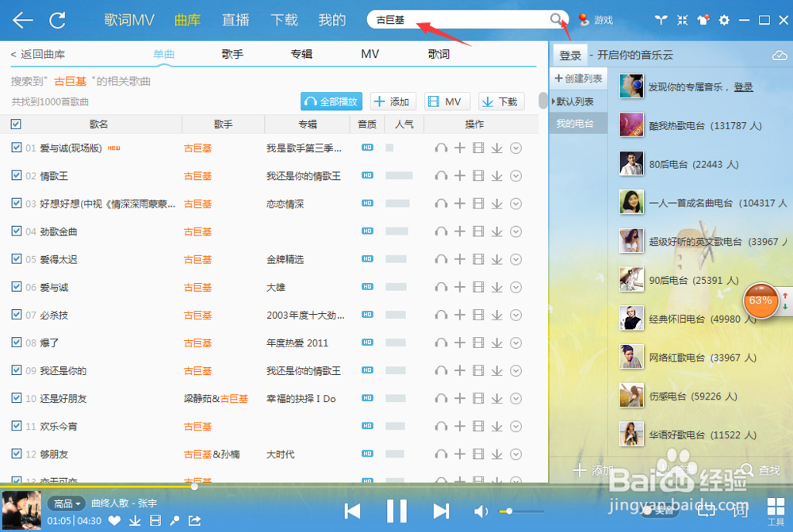This screenshot has width=793, height=532.
Task: Uncheck song 12 够朋友
Action: coord(16,453)
